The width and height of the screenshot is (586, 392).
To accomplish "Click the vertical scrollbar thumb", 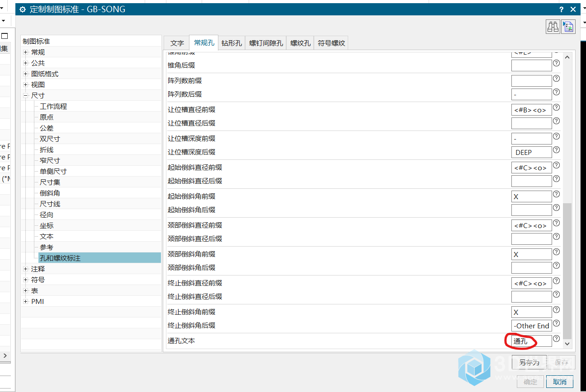I will [x=567, y=271].
